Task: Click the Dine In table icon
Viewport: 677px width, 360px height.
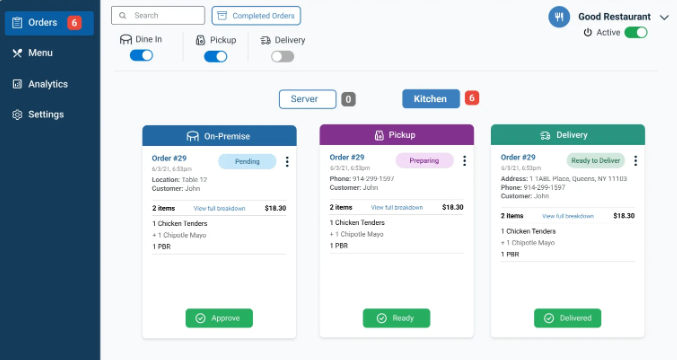Action: (x=126, y=40)
